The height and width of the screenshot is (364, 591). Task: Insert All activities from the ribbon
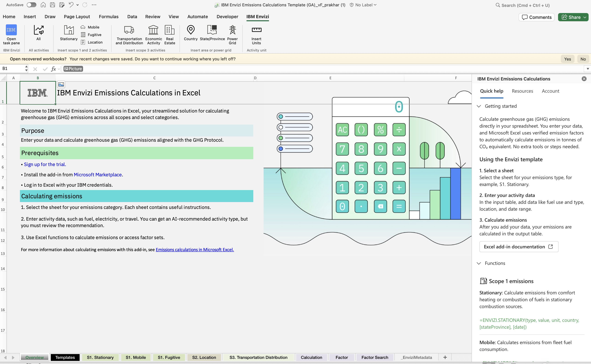coord(39,33)
